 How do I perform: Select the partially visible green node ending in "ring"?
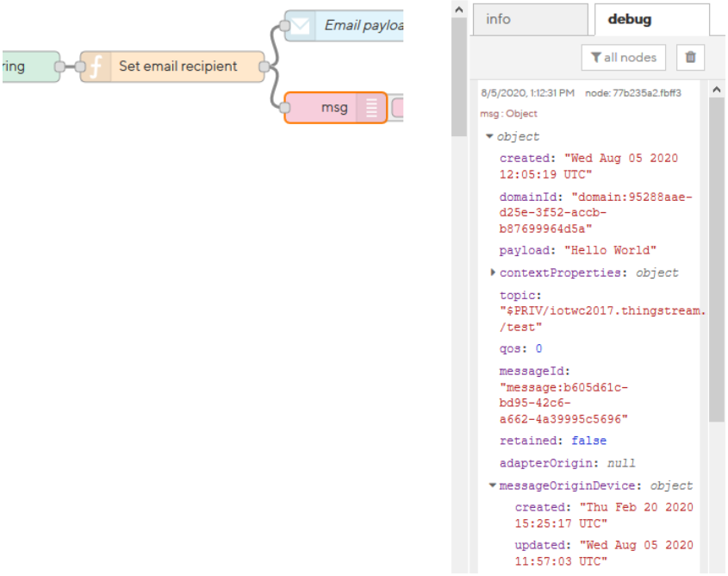tap(31, 66)
